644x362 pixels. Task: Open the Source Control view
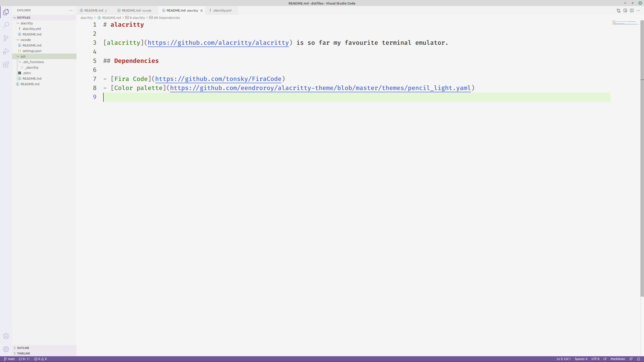point(6,38)
